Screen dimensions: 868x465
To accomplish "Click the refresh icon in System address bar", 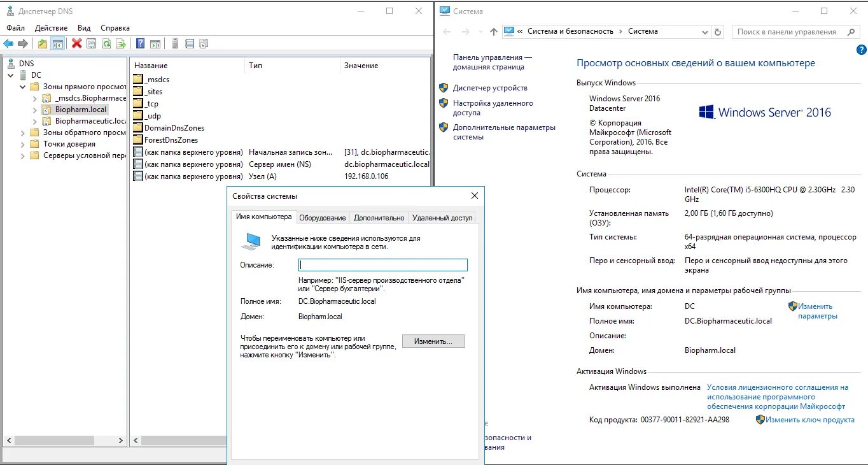I will 718,31.
